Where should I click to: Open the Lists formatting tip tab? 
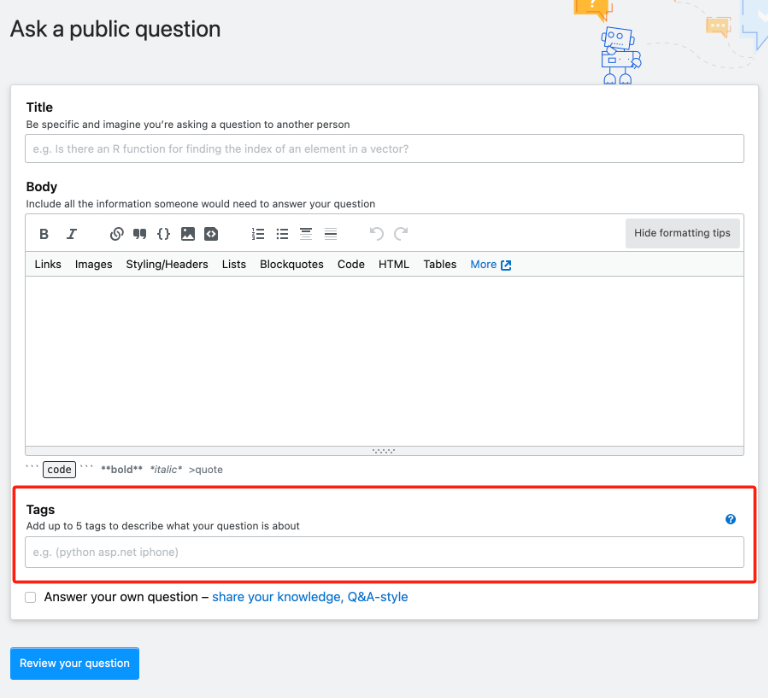tap(234, 265)
